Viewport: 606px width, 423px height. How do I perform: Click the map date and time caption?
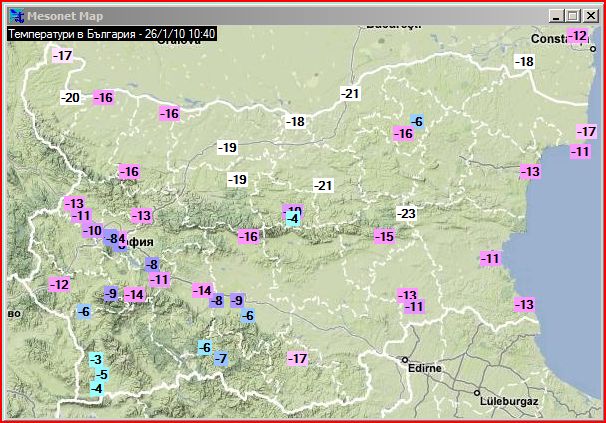111,33
